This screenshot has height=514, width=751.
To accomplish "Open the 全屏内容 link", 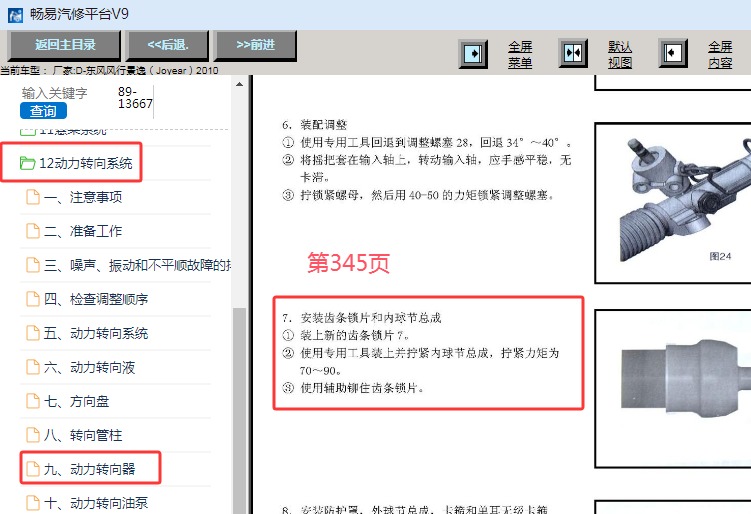I will click(720, 54).
